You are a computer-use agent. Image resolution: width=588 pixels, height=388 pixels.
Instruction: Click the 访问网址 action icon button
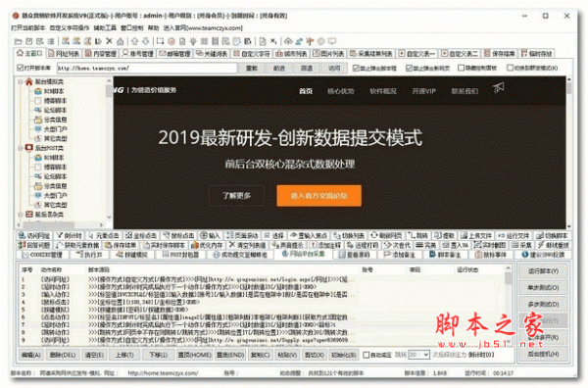(34, 236)
